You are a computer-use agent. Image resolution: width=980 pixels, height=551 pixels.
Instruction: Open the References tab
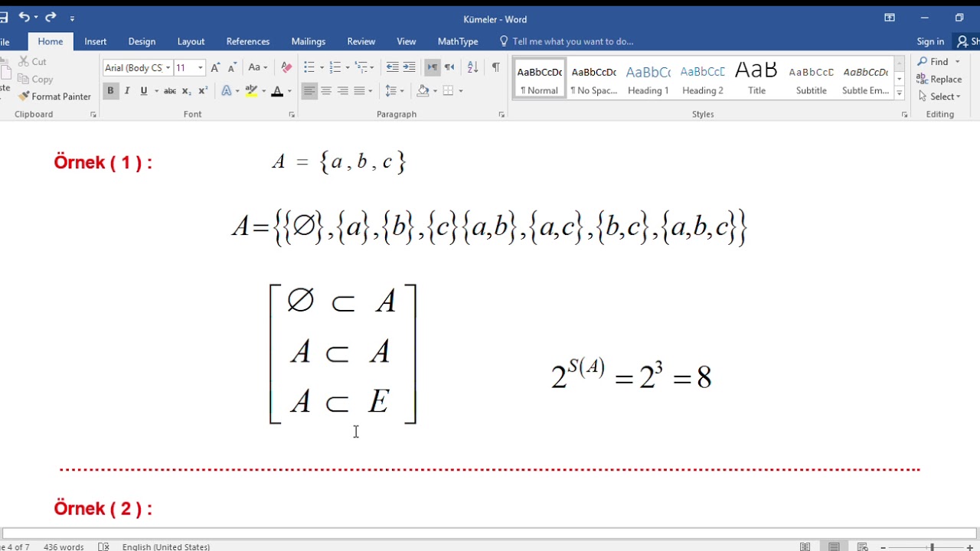(248, 41)
